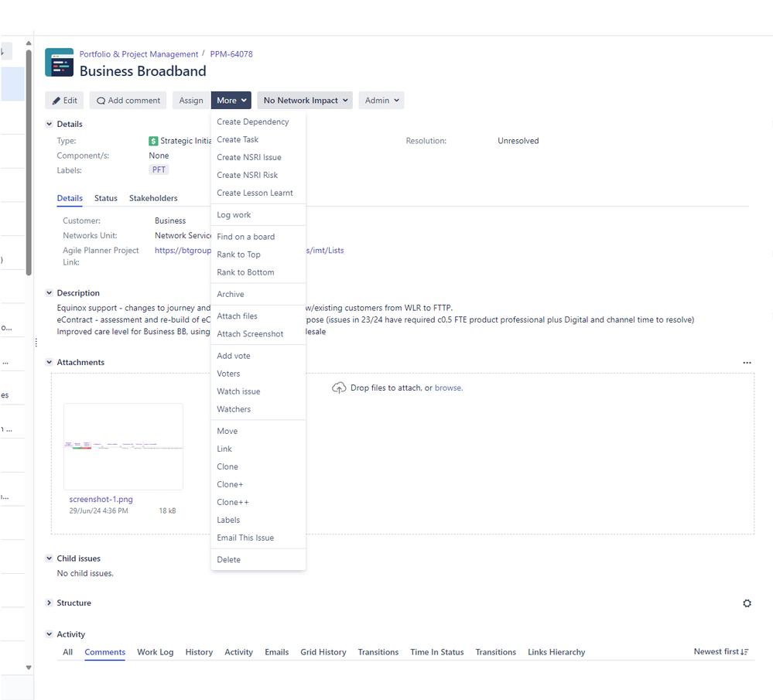Open the screenshot-1.png thumbnail preview

(123, 446)
